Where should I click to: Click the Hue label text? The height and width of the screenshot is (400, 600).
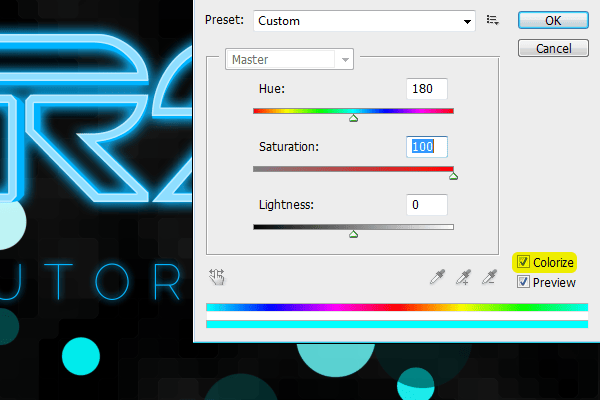point(272,89)
